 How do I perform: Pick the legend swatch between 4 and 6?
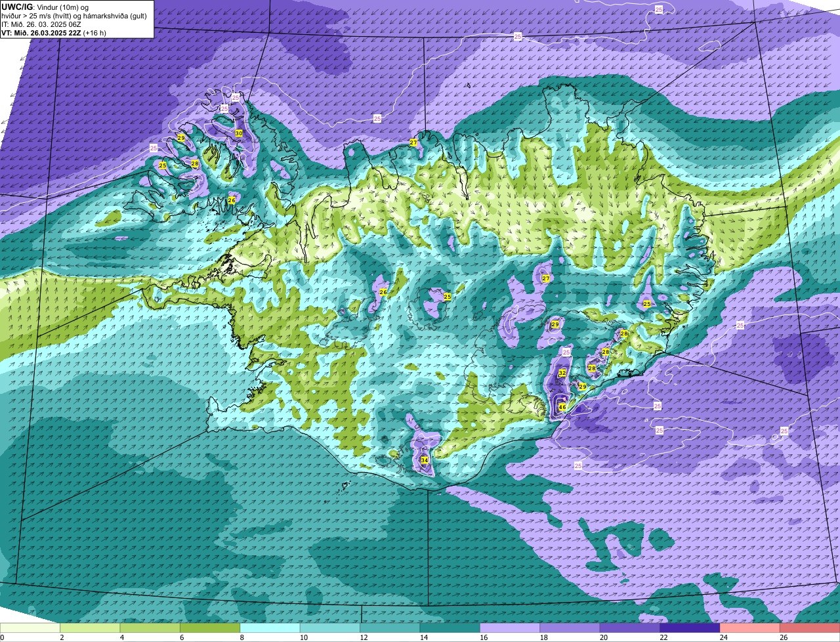coord(150,628)
